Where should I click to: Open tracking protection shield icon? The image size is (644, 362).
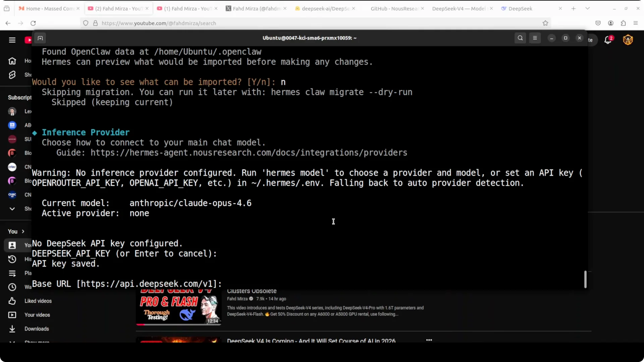tap(86, 23)
